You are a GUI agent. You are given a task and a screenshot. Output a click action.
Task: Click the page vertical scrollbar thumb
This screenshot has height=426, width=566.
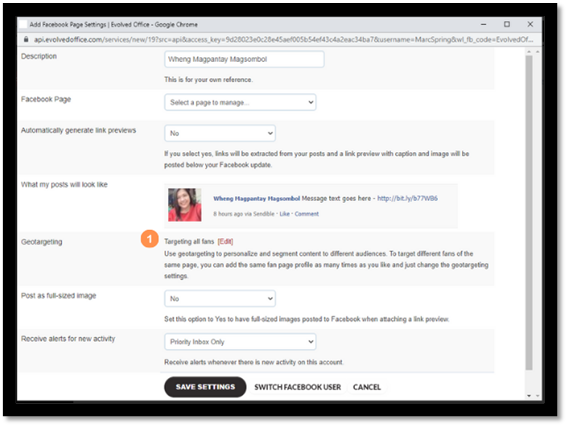coord(529,212)
